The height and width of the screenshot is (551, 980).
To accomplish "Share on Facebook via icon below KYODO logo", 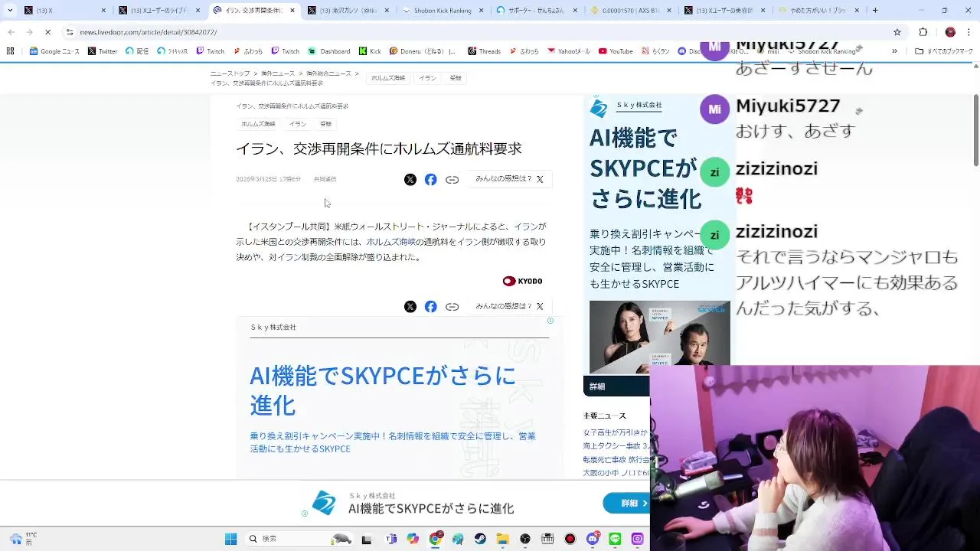I will 431,306.
